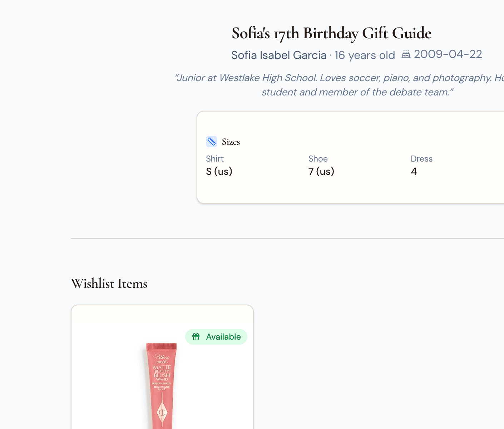This screenshot has height=429, width=504.
Task: Select the page title Sofia's 17th Birthday Gift Guide
Action: coord(331,33)
